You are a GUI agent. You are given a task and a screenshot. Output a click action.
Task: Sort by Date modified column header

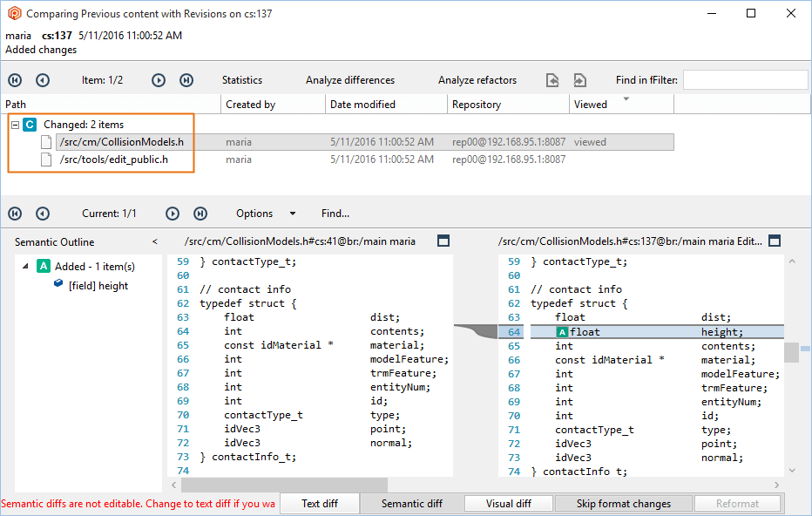[x=386, y=104]
